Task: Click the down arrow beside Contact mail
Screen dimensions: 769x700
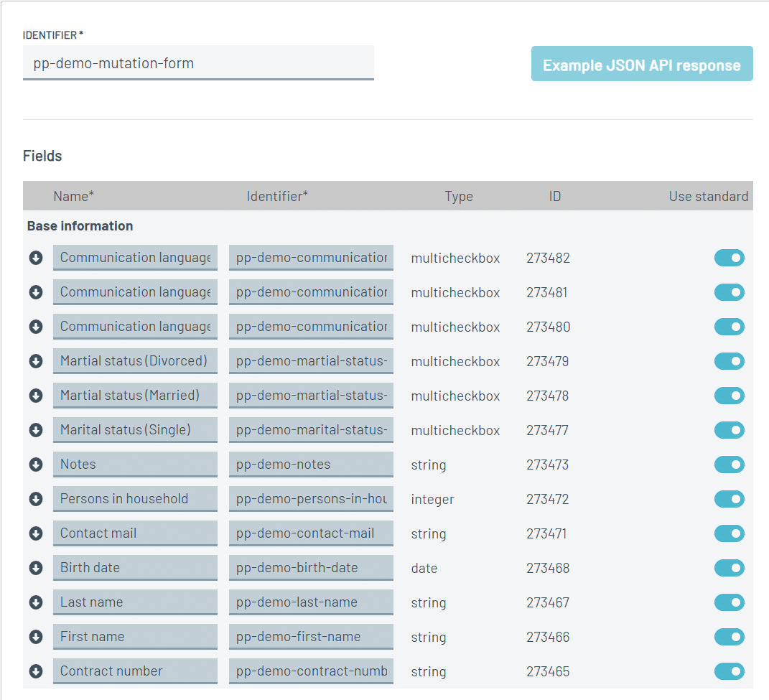Action: (x=36, y=533)
